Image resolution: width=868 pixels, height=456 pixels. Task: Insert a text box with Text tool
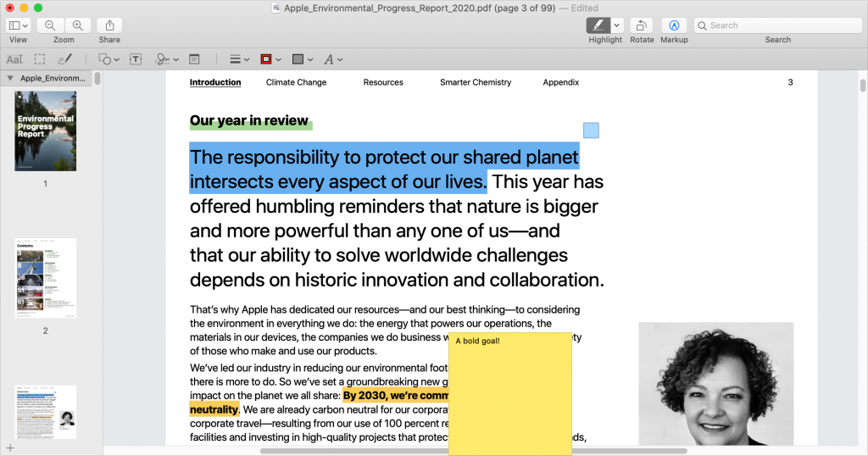136,59
